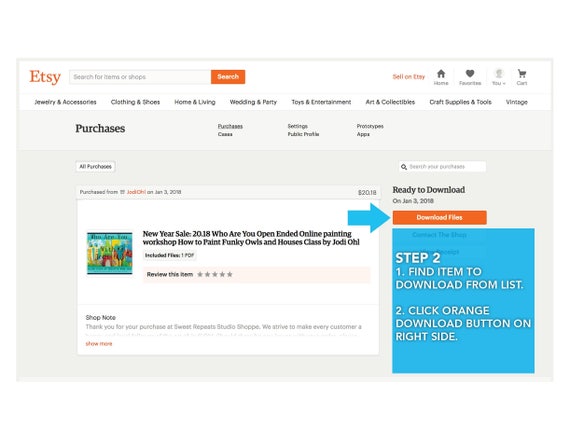Click the orange Download Files button
570x440 pixels.
(x=439, y=217)
